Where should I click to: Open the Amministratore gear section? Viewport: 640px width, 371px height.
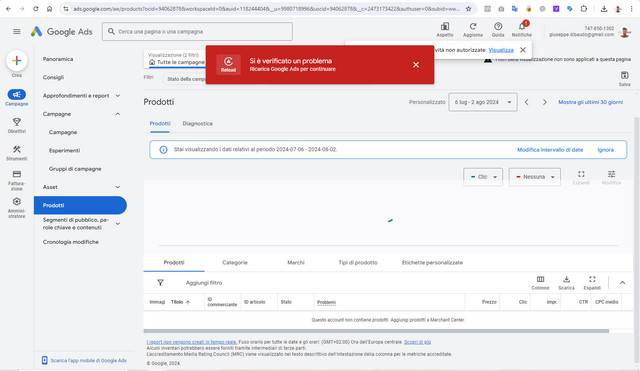(x=17, y=202)
